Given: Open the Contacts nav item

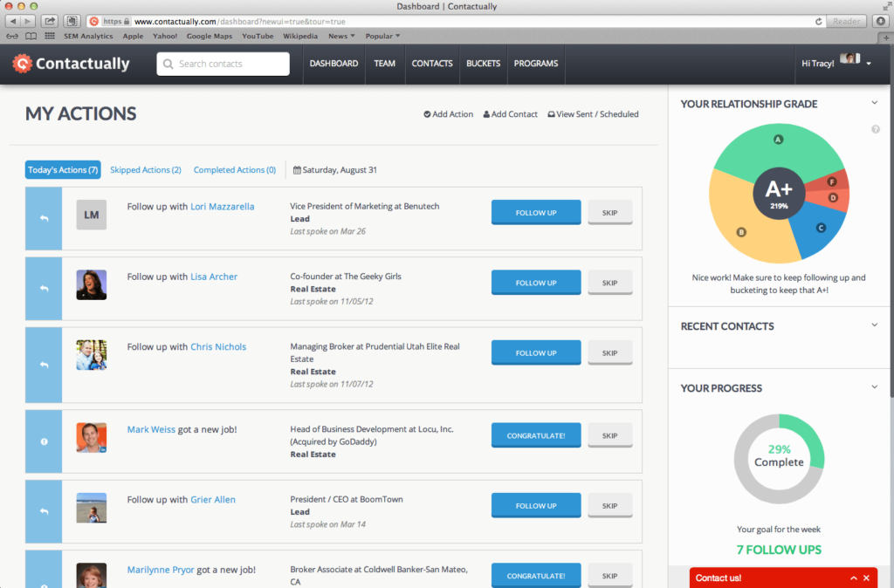Looking at the screenshot, I should coord(432,63).
